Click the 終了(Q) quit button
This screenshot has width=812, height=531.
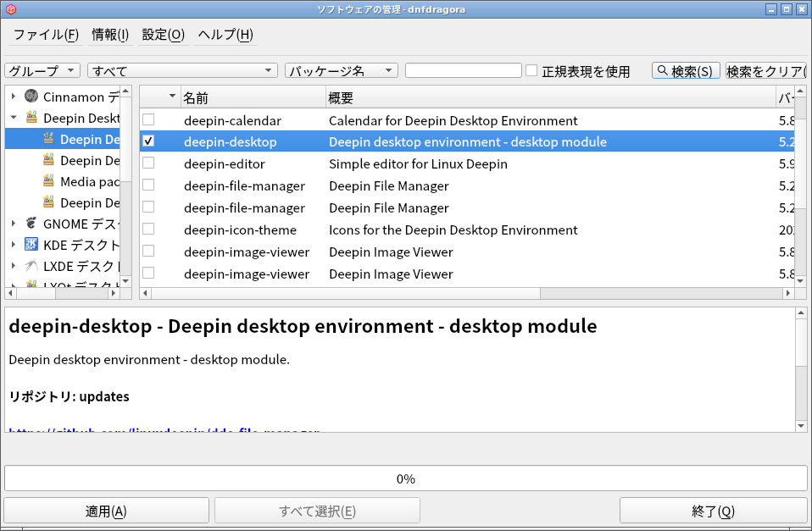[x=713, y=512]
